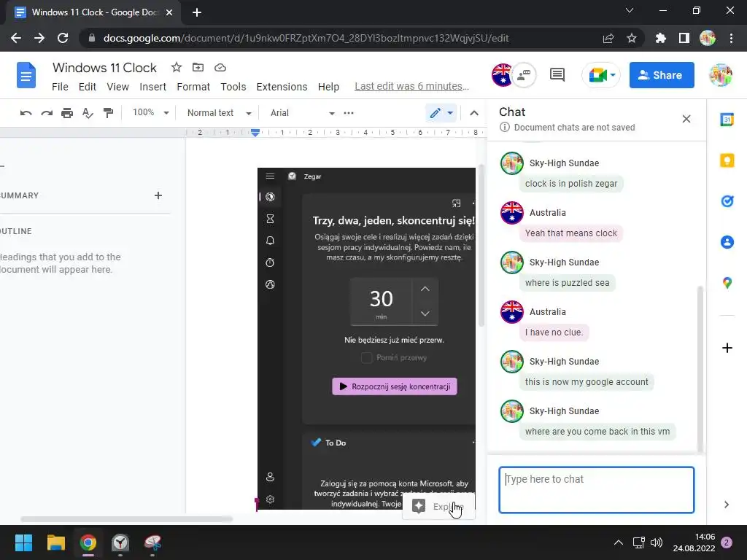The image size is (747, 560).
Task: Click the Explore button
Action: click(x=438, y=506)
